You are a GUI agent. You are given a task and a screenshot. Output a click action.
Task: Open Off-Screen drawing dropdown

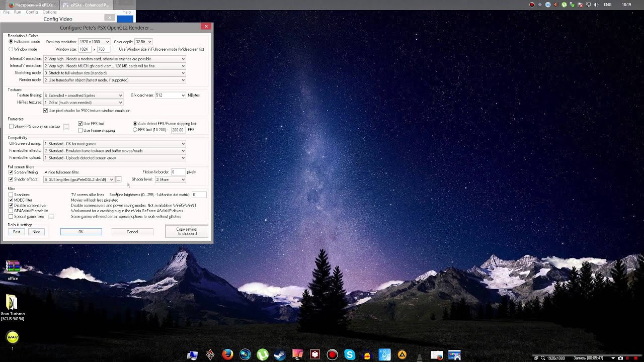pos(115,144)
